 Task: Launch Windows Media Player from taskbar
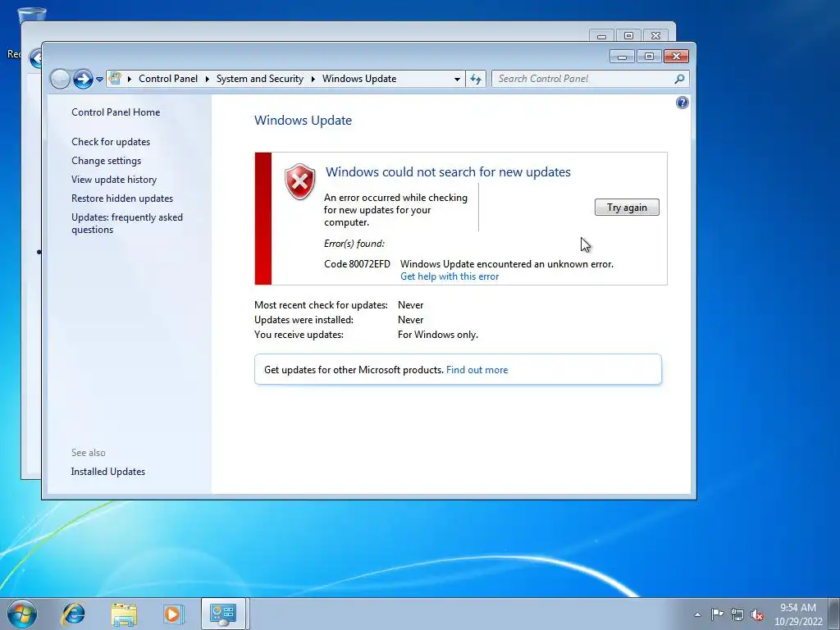click(x=172, y=614)
